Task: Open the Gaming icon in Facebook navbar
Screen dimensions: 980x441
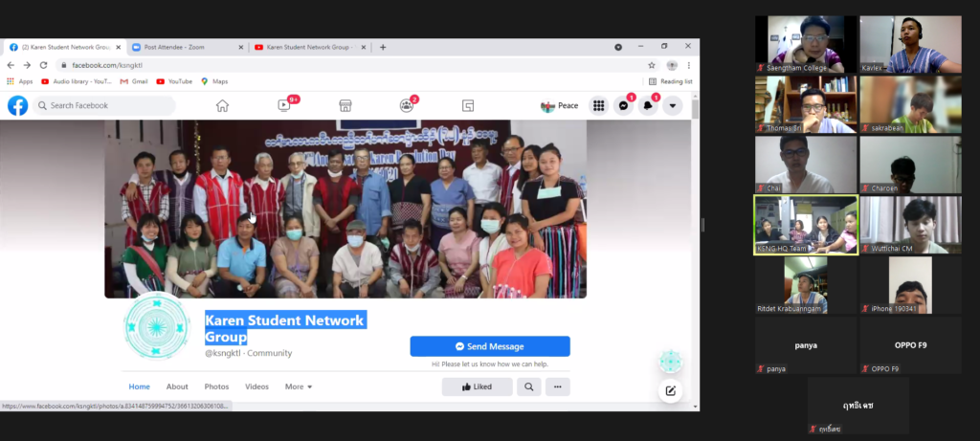Action: click(x=467, y=105)
